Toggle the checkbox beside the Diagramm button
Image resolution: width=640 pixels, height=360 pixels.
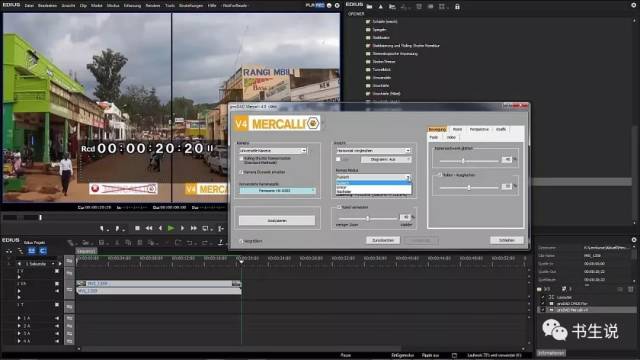pos(338,160)
